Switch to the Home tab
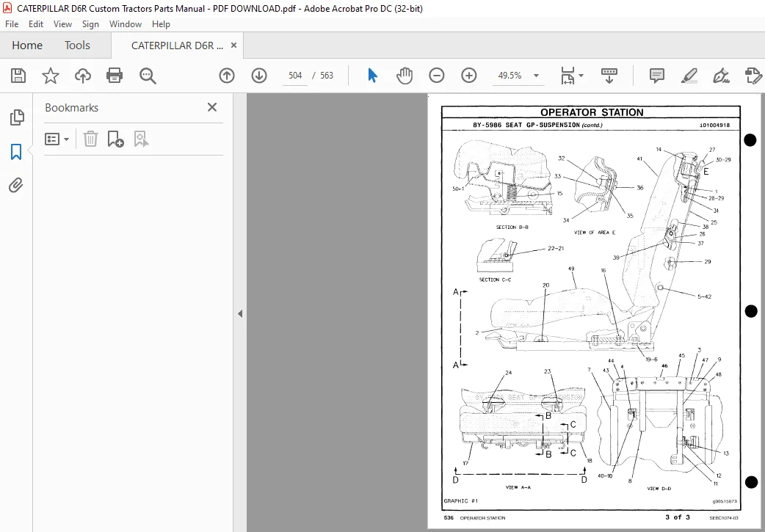The width and height of the screenshot is (765, 532). coord(27,45)
